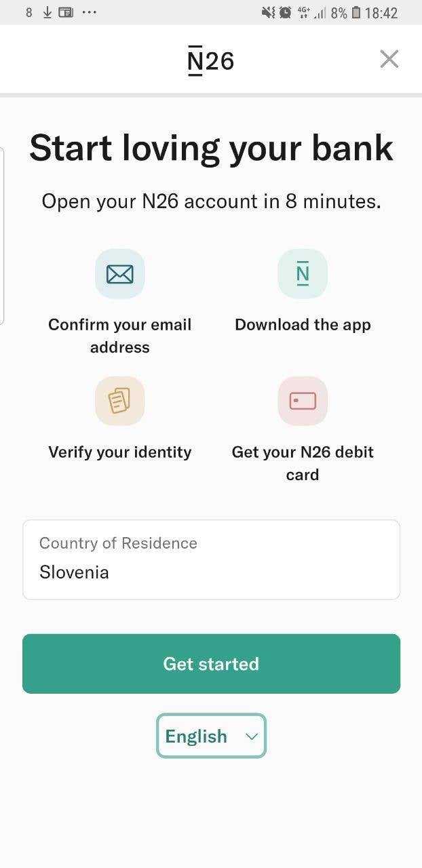Tap the news notification status icon
This screenshot has width=422, height=868.
coord(66,12)
